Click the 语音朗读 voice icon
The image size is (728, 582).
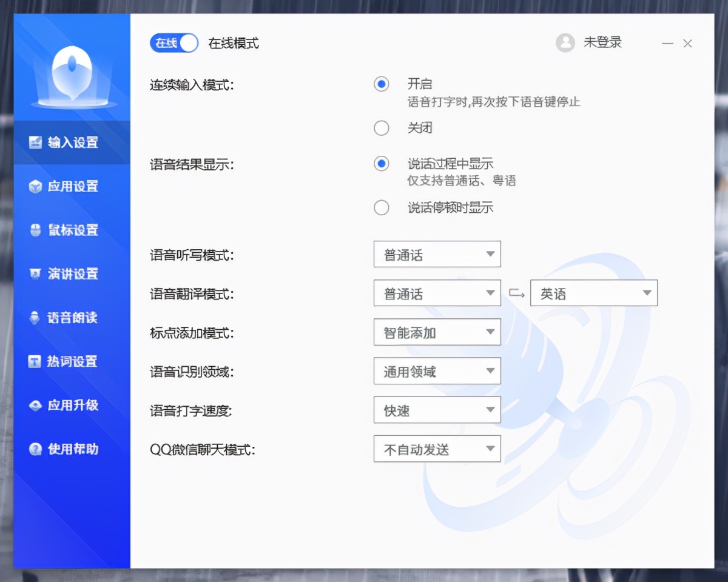[36, 318]
